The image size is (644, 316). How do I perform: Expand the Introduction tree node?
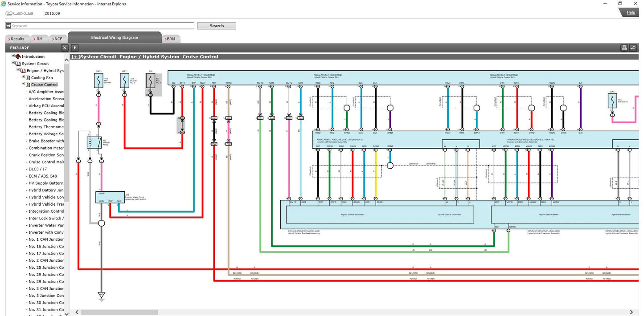tap(13, 56)
